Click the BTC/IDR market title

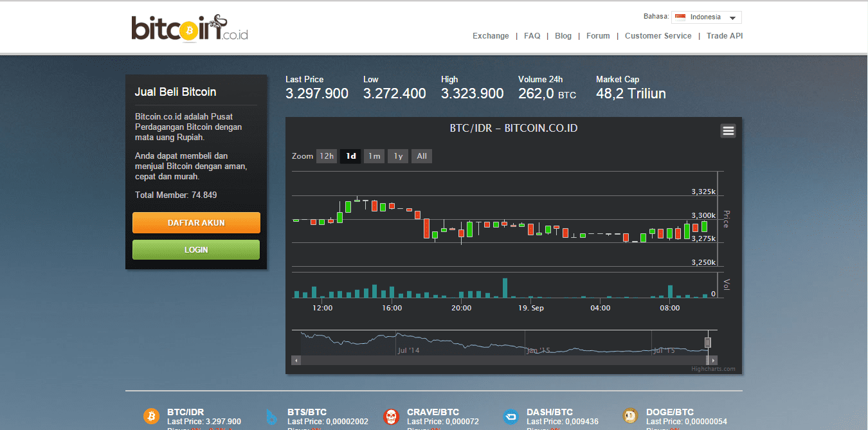click(185, 412)
